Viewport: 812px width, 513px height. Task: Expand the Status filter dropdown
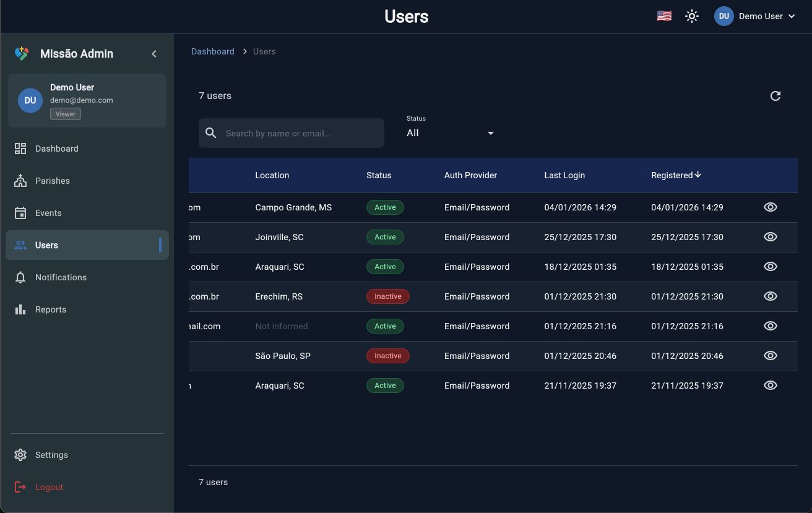coord(450,133)
